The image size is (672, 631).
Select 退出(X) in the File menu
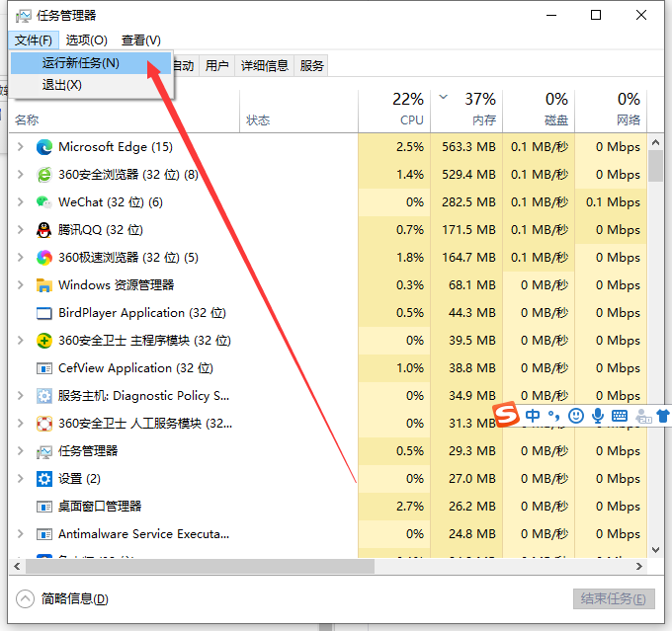point(62,85)
